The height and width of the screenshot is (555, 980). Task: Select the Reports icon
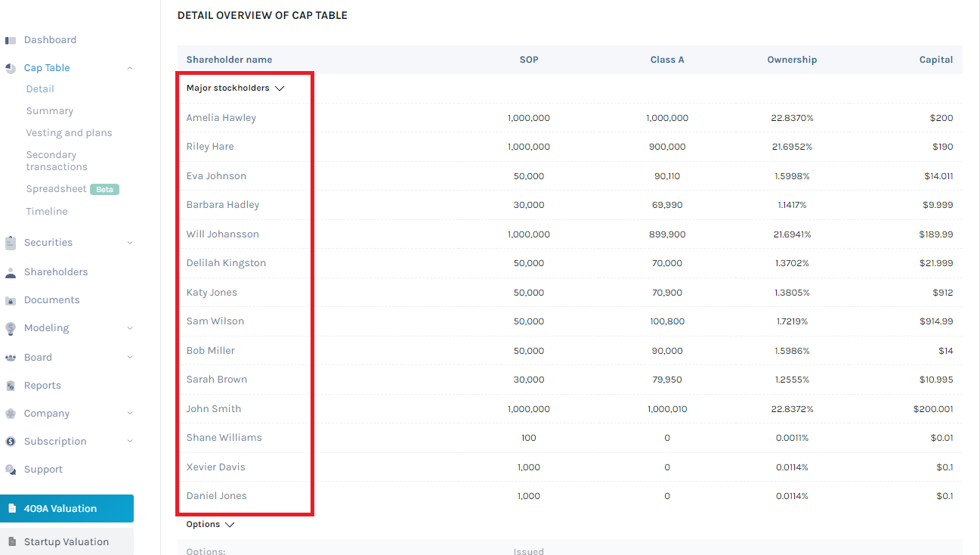click(x=11, y=385)
